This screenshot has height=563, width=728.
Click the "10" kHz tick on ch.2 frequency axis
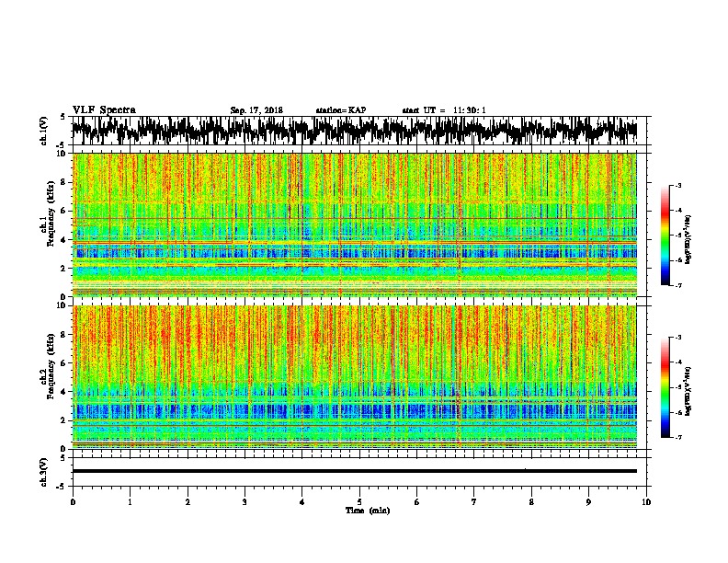62,305
